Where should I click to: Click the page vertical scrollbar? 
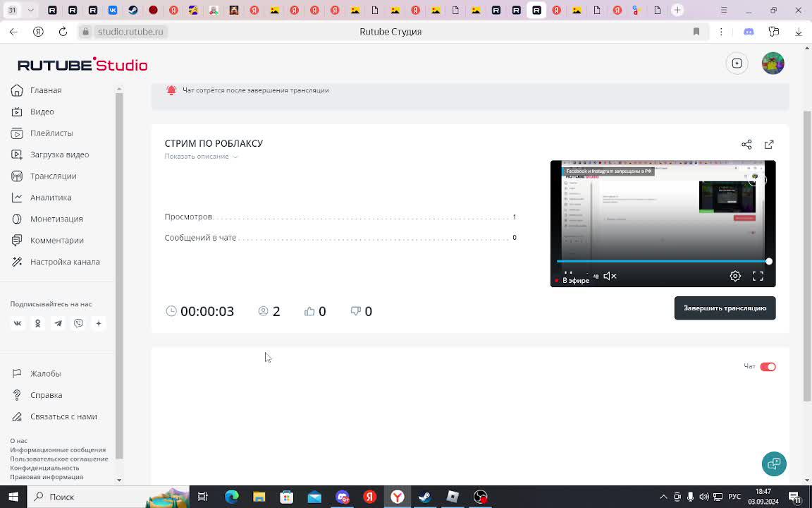[x=807, y=255]
